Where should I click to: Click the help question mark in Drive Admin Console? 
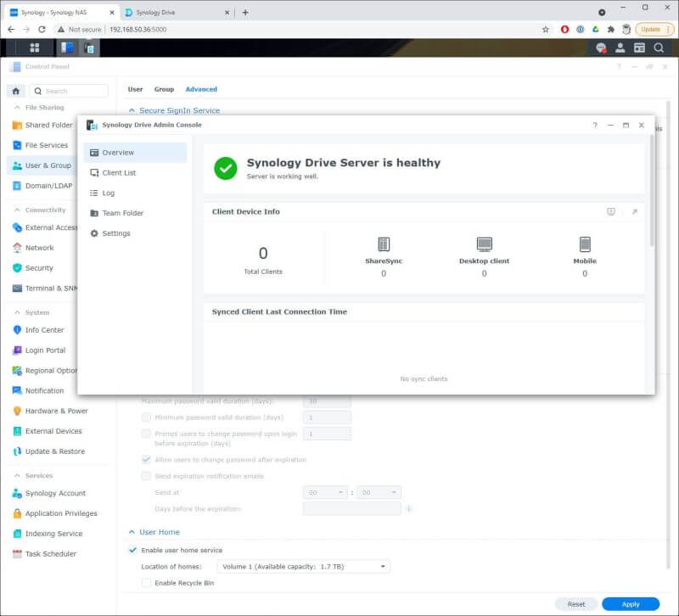pyautogui.click(x=594, y=125)
